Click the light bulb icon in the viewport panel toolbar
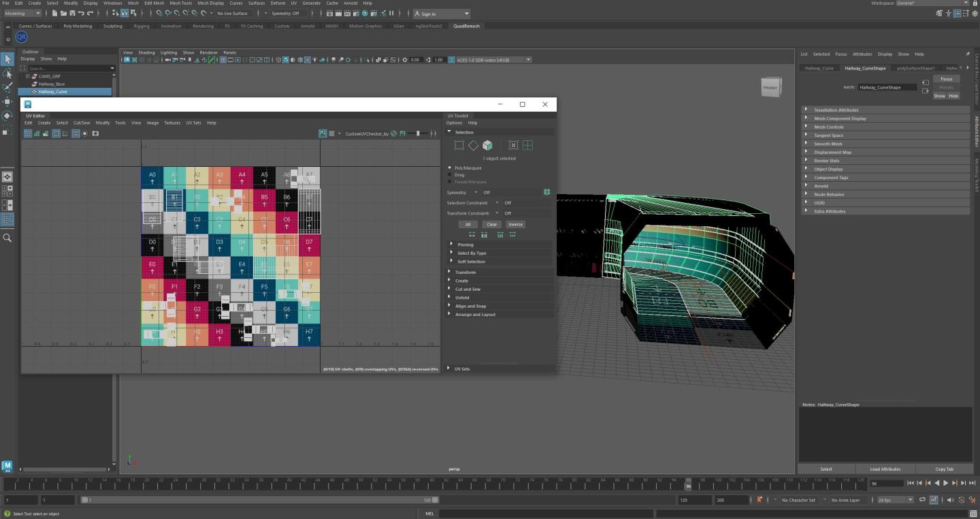The height and width of the screenshot is (519, 980). coord(314,60)
